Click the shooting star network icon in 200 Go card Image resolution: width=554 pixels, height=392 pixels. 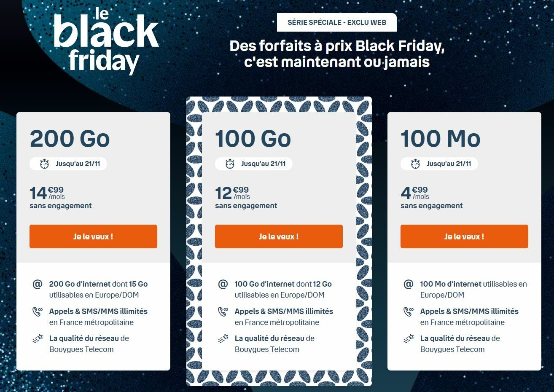pyautogui.click(x=38, y=338)
